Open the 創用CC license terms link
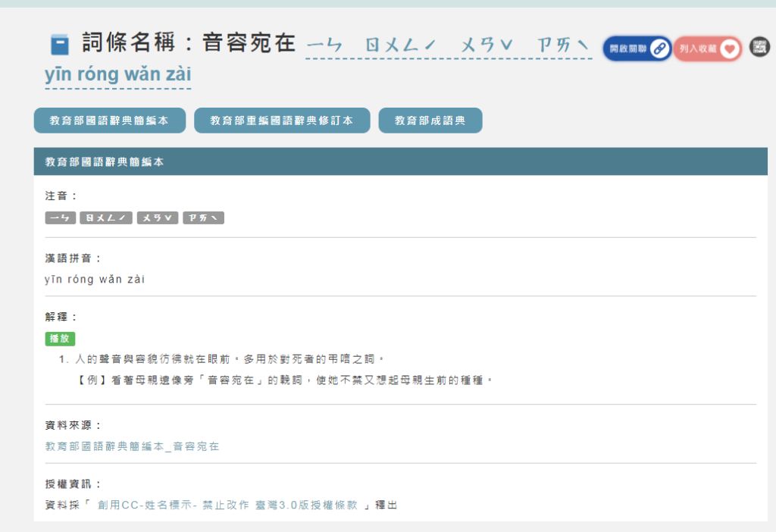This screenshot has width=776, height=532. coord(227,505)
